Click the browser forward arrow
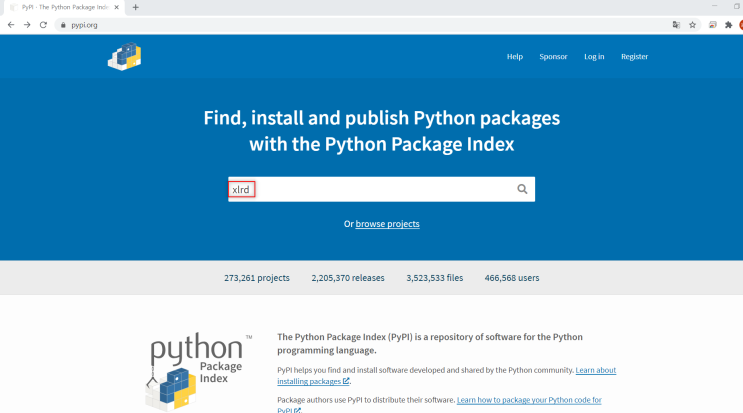Image resolution: width=743 pixels, height=413 pixels. (27, 25)
